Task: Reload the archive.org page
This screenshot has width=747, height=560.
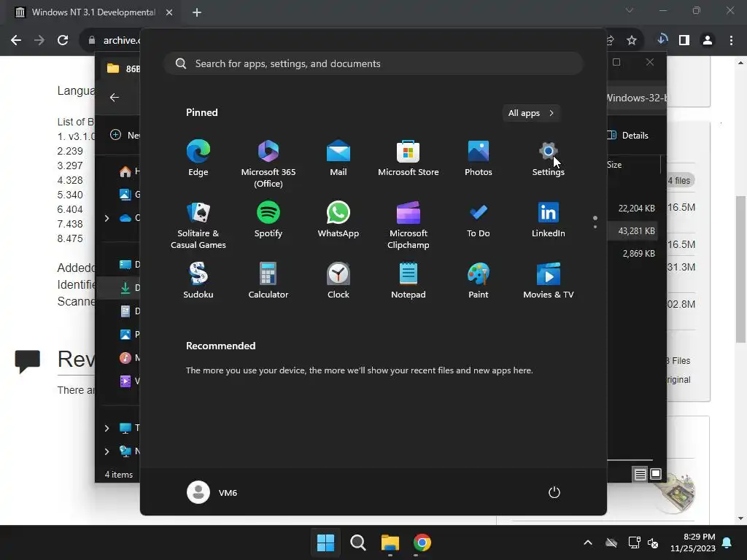Action: [x=63, y=40]
